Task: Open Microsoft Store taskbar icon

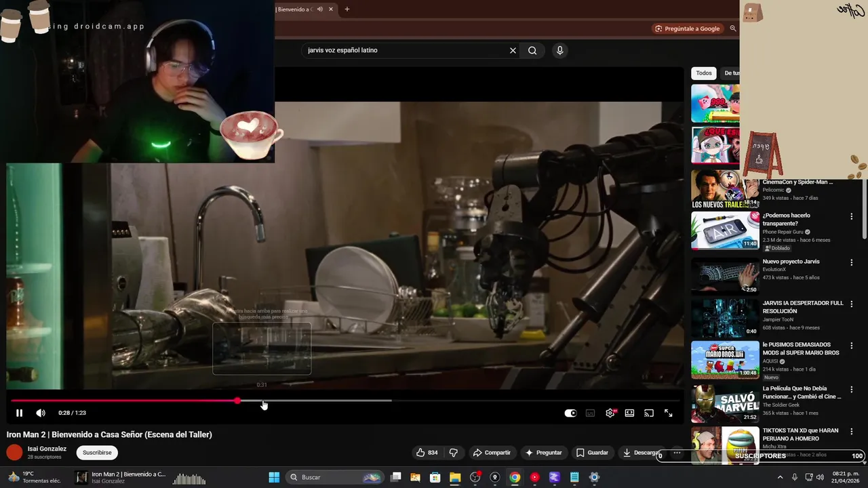Action: (x=435, y=477)
